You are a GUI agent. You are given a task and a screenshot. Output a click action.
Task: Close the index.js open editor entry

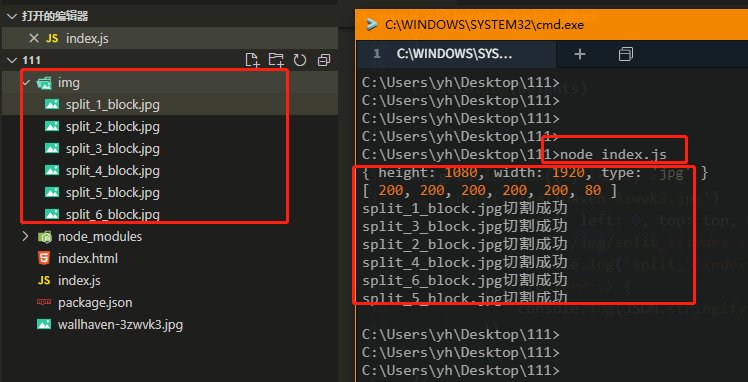pos(33,38)
